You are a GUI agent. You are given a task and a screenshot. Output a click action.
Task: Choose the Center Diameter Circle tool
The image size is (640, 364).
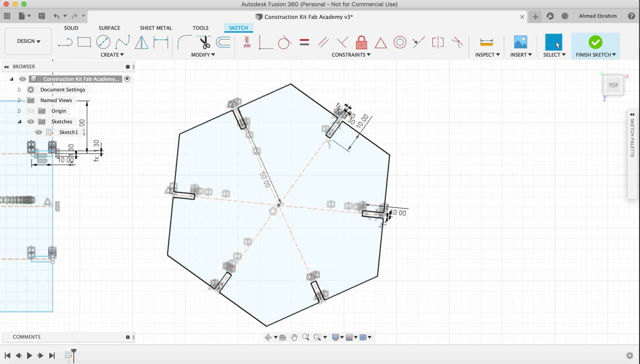[x=103, y=42]
